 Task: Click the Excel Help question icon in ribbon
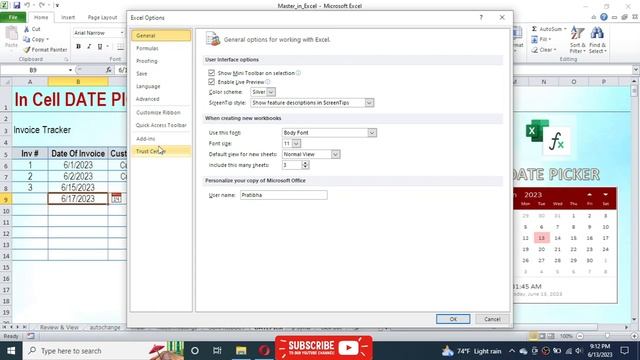click(604, 17)
